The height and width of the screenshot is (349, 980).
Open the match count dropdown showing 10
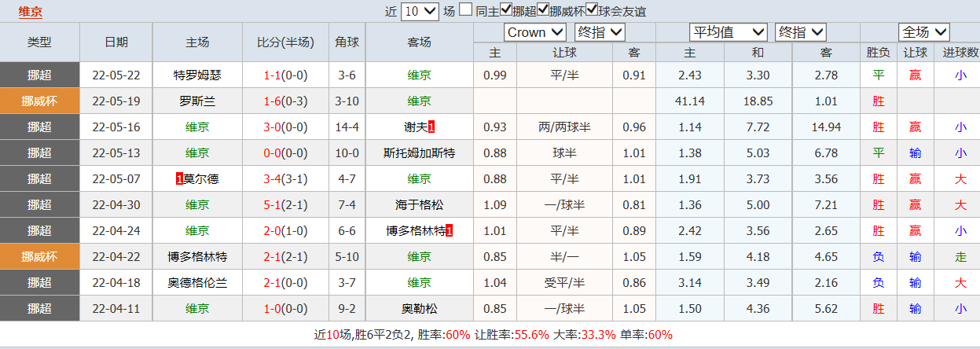420,11
